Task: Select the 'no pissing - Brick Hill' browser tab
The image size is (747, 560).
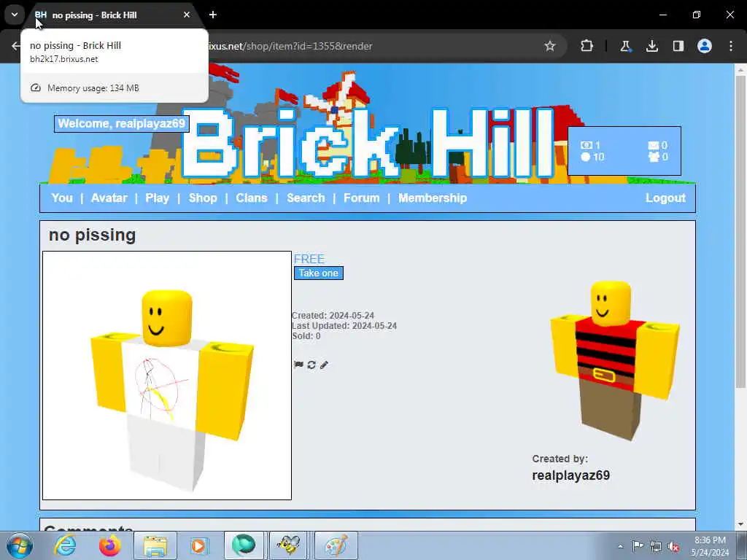Action: [112, 15]
